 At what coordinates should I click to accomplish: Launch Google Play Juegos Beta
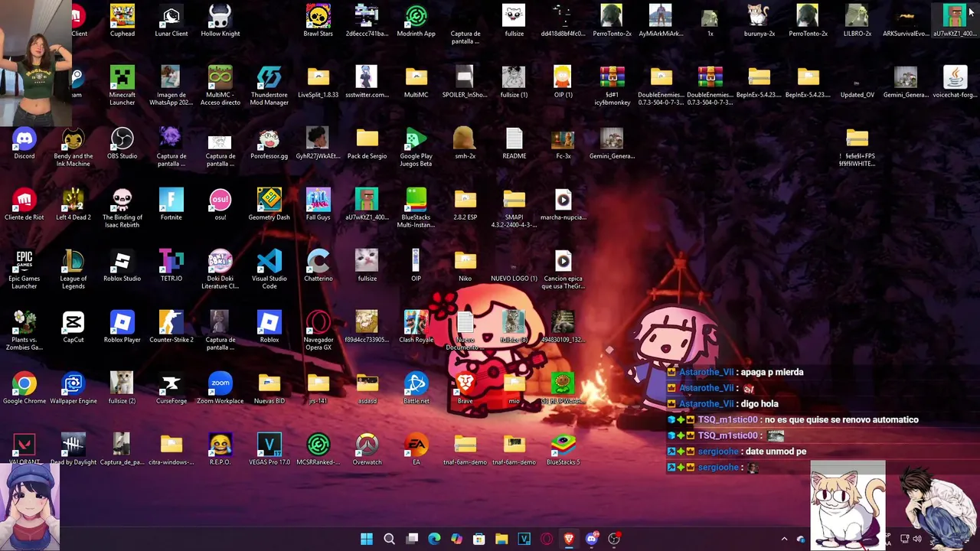(x=416, y=147)
